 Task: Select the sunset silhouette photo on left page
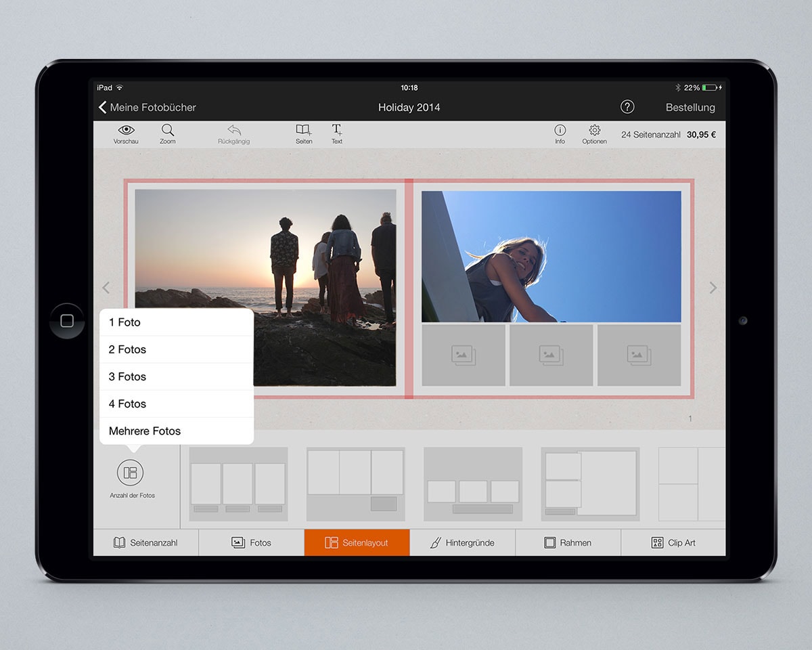pos(265,288)
